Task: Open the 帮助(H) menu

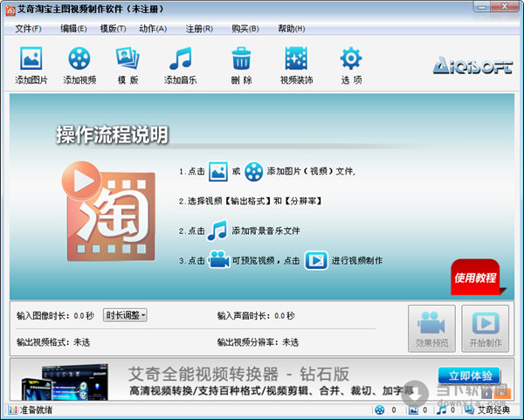Action: click(292, 29)
